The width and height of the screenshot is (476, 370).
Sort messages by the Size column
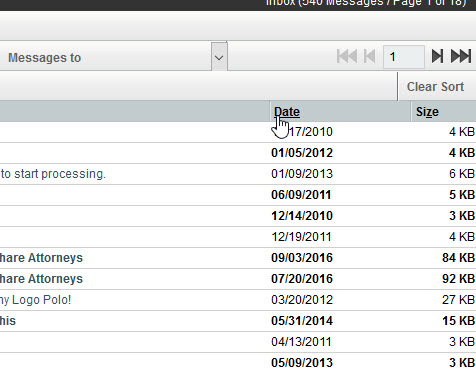(x=427, y=112)
